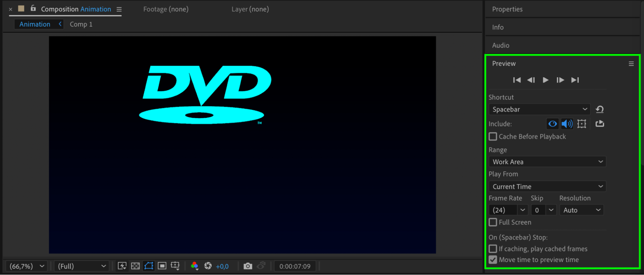The height and width of the screenshot is (275, 644).
Task: Enable Full Screen checkbox
Action: [x=493, y=222]
